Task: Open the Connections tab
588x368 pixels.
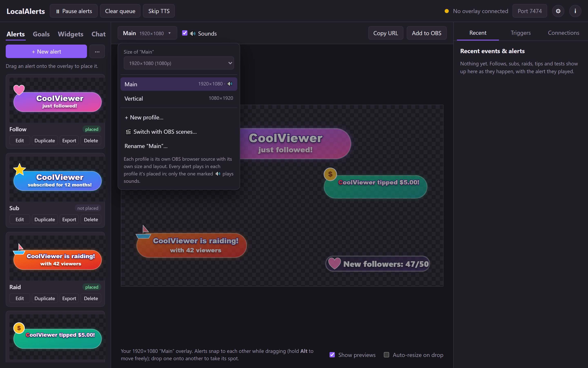Action: point(563,33)
